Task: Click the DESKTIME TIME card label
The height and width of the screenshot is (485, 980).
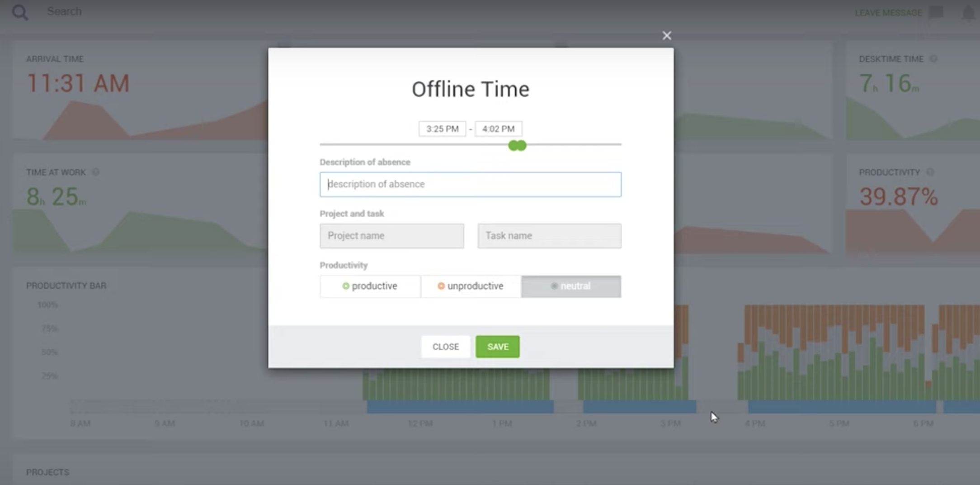Action: (x=891, y=59)
